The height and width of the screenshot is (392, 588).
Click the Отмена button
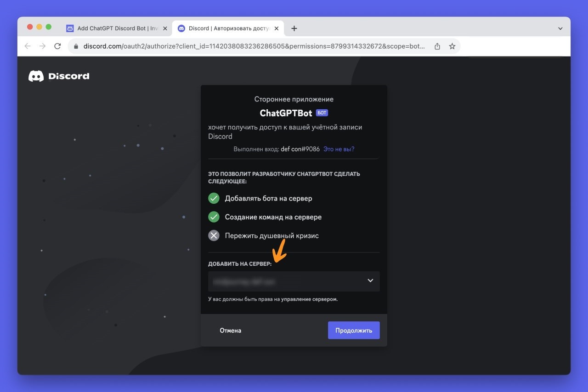point(231,330)
